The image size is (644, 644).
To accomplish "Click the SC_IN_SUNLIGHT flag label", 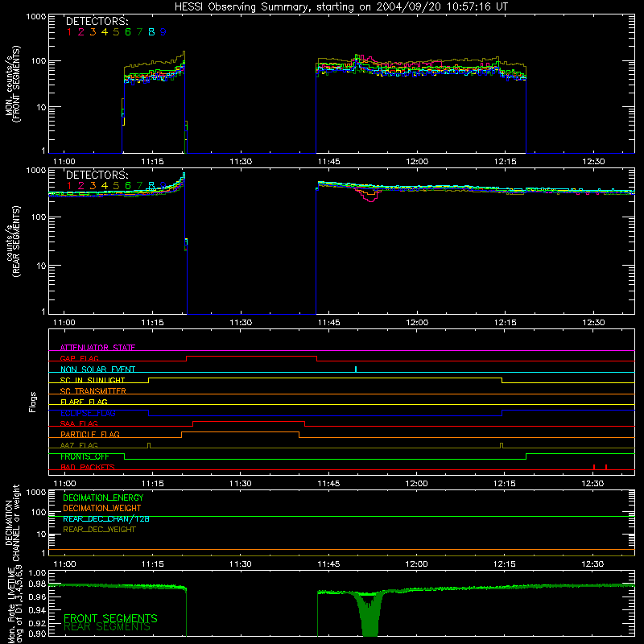I will 93,380.
